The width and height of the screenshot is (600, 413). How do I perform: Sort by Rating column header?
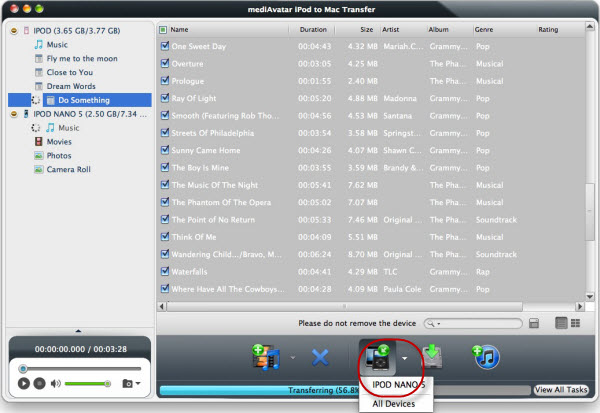point(548,29)
